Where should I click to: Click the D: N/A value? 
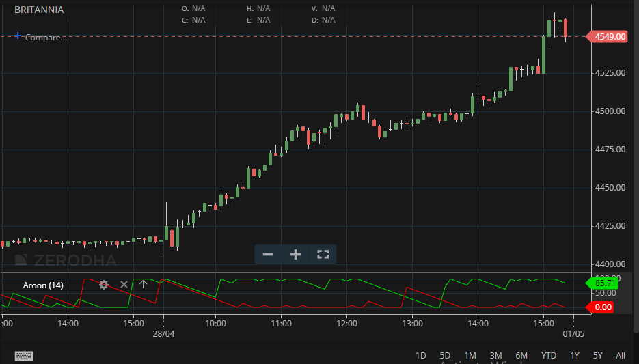click(323, 20)
